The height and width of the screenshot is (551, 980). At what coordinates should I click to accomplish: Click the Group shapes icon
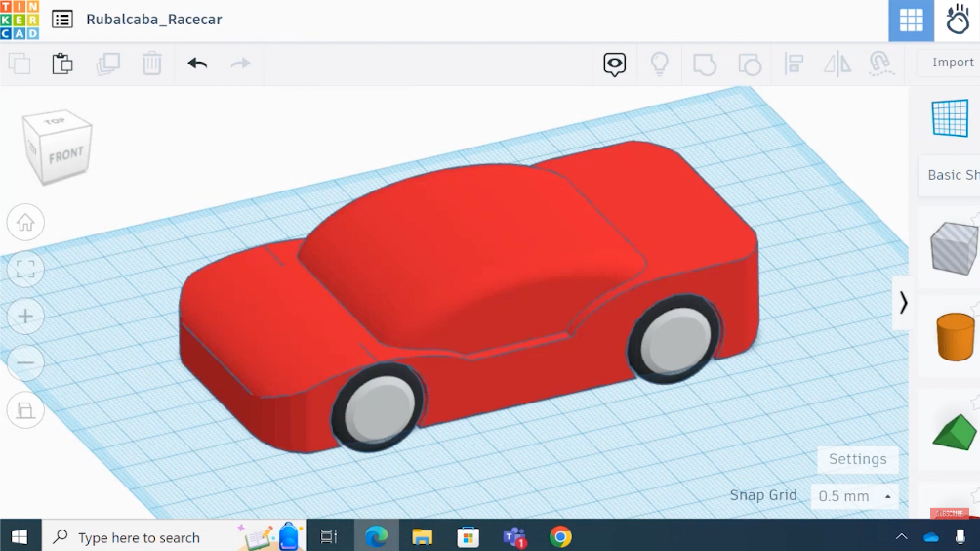tap(705, 64)
